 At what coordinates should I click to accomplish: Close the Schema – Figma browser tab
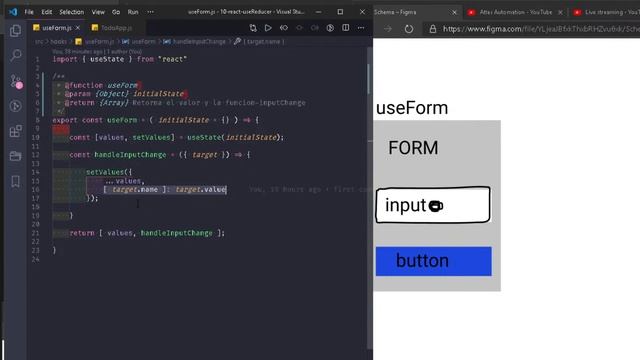454,12
